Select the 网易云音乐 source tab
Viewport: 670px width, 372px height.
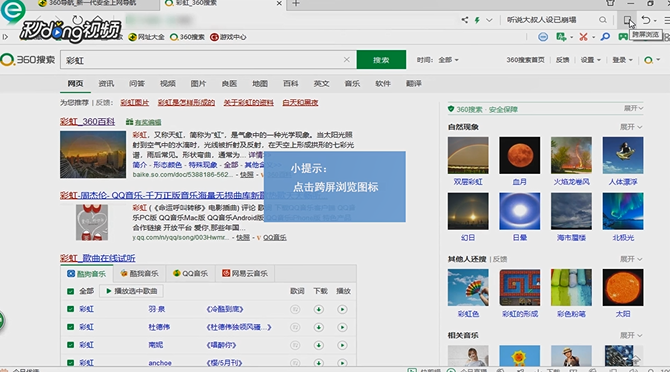click(x=245, y=273)
